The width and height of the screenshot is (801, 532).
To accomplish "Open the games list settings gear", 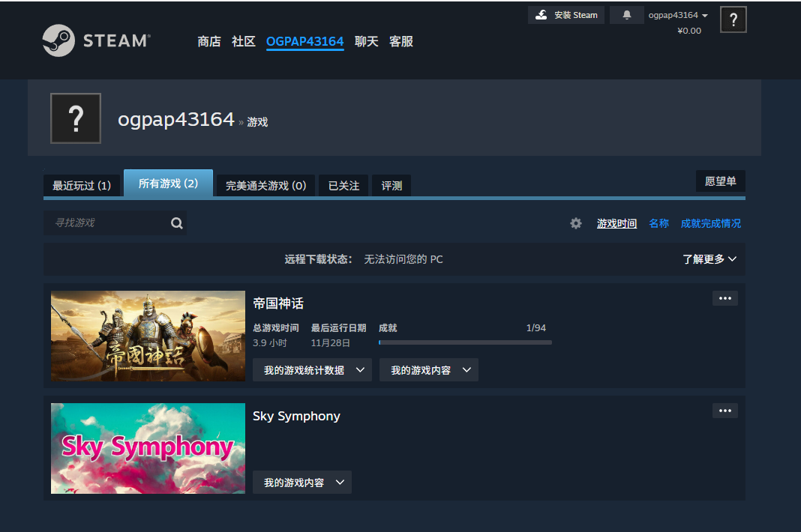I will 576,223.
